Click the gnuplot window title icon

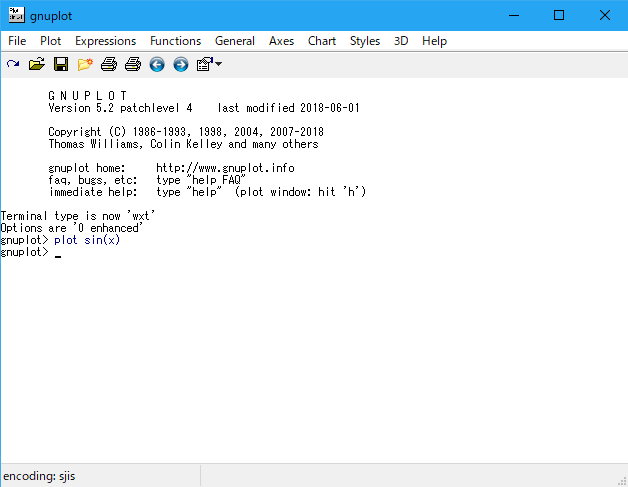pyautogui.click(x=16, y=15)
